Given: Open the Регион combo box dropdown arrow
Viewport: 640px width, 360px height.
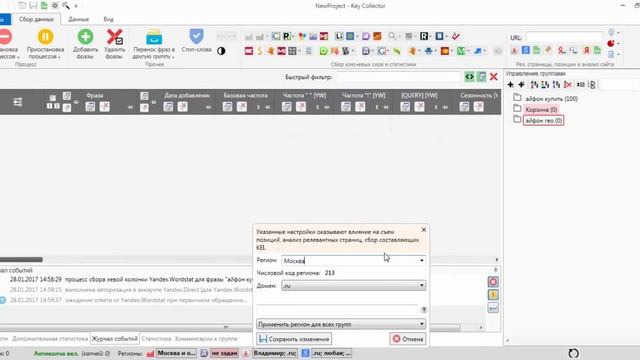Looking at the screenshot, I should pyautogui.click(x=422, y=260).
